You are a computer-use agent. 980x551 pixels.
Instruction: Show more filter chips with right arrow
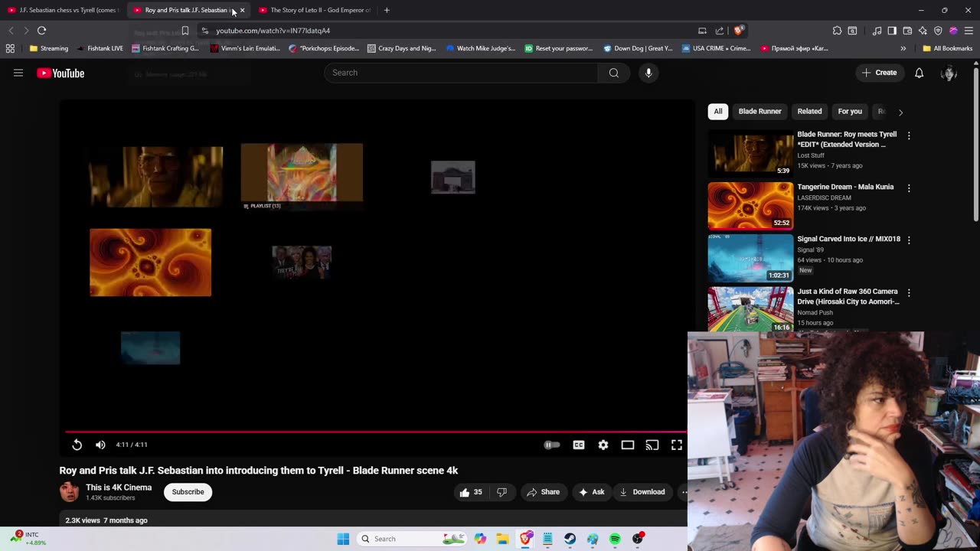coord(900,112)
